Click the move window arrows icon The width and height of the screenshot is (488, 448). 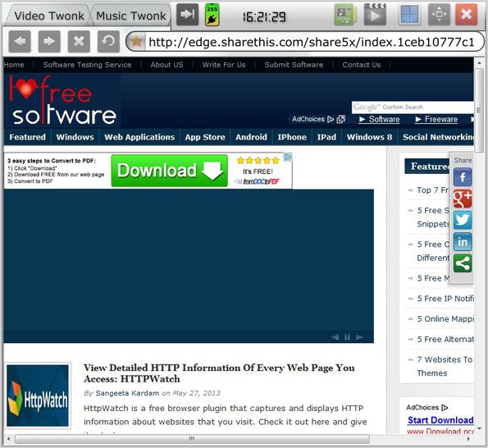tap(439, 15)
